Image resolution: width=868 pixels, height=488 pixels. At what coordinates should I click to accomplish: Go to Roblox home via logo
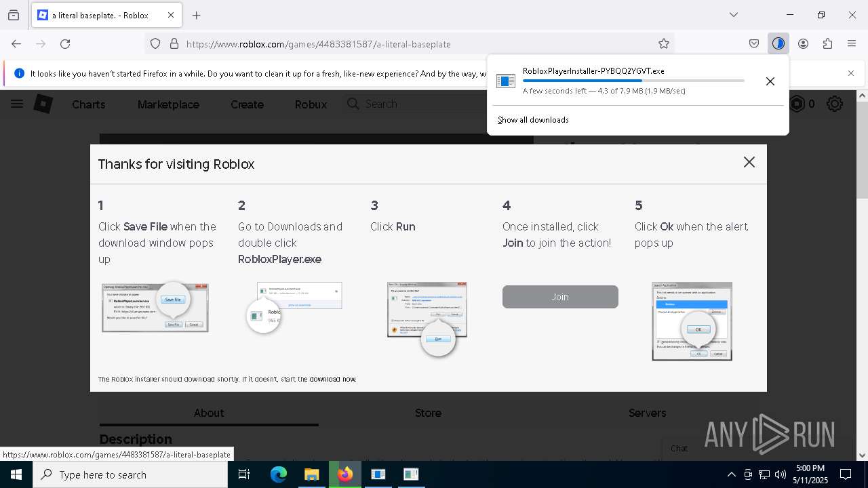click(43, 104)
